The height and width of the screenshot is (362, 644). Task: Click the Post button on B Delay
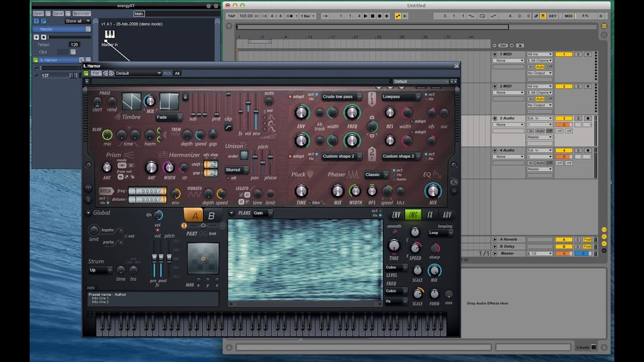(x=587, y=246)
